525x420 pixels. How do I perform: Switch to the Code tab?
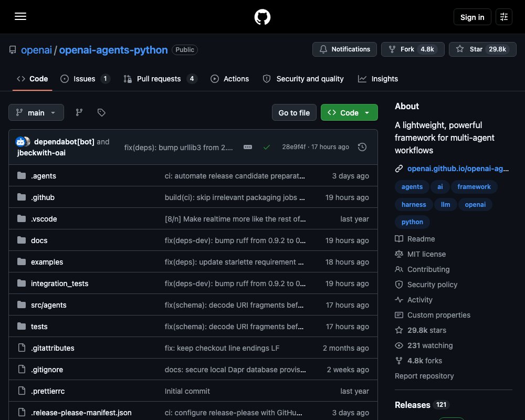pyautogui.click(x=33, y=79)
